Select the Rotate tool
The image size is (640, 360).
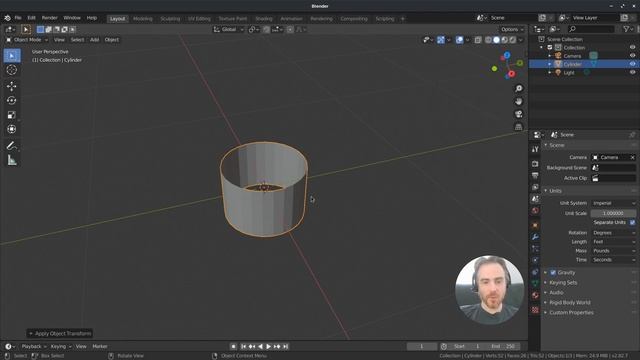12,100
